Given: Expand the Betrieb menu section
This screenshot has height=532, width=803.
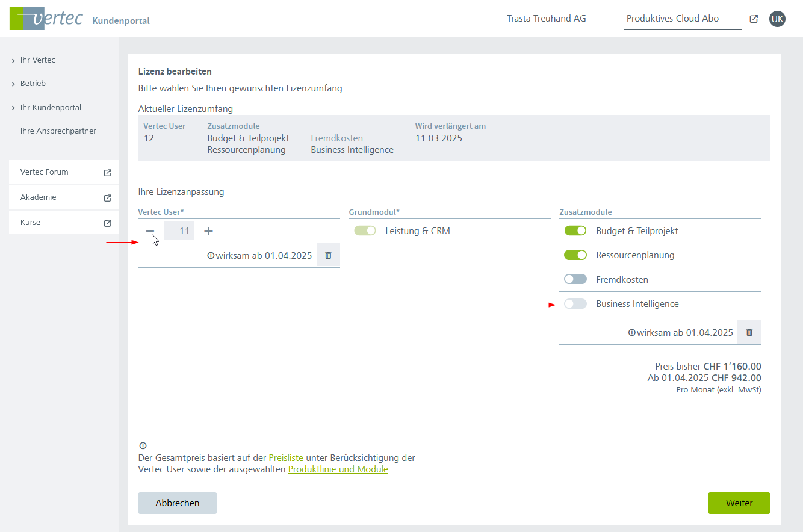Looking at the screenshot, I should (x=33, y=84).
